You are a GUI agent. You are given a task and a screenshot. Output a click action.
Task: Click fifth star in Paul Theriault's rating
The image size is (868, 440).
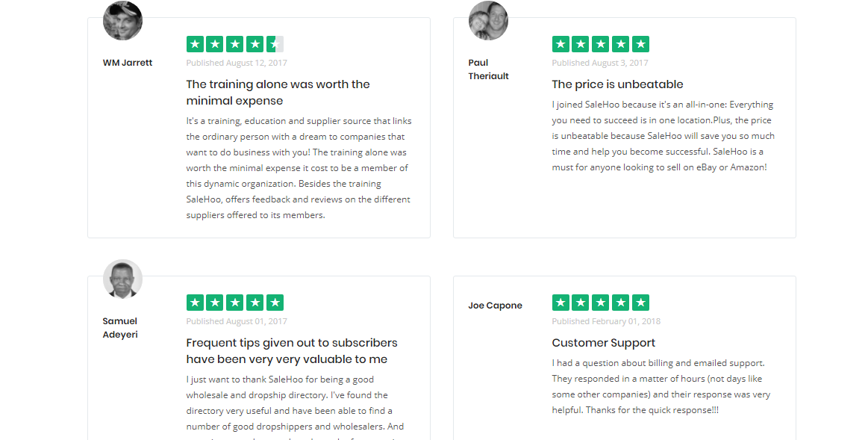point(640,44)
